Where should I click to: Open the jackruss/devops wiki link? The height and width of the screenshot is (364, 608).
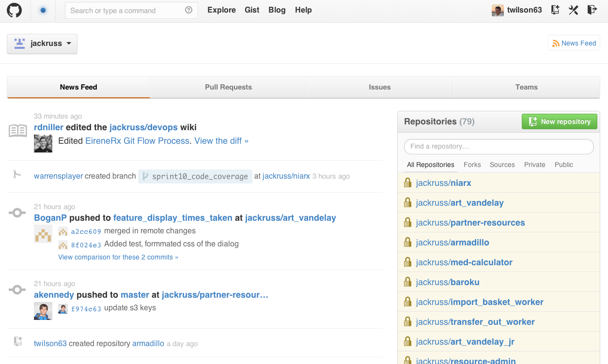tap(143, 127)
